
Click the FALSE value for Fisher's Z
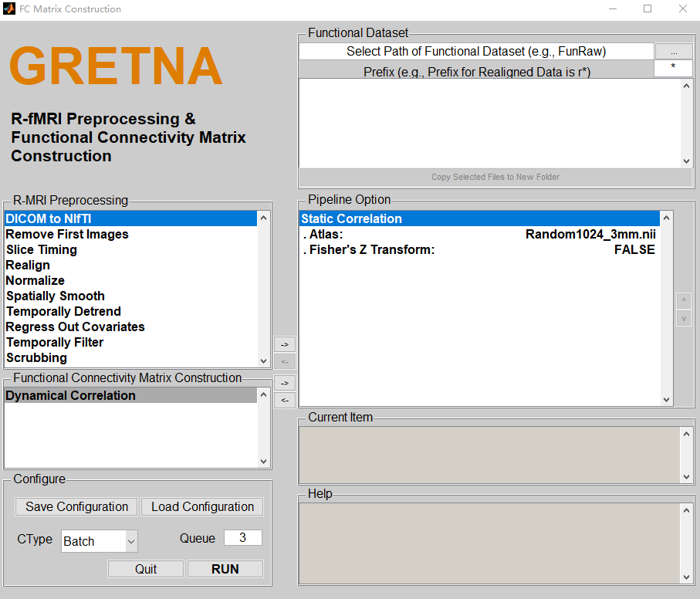(634, 249)
